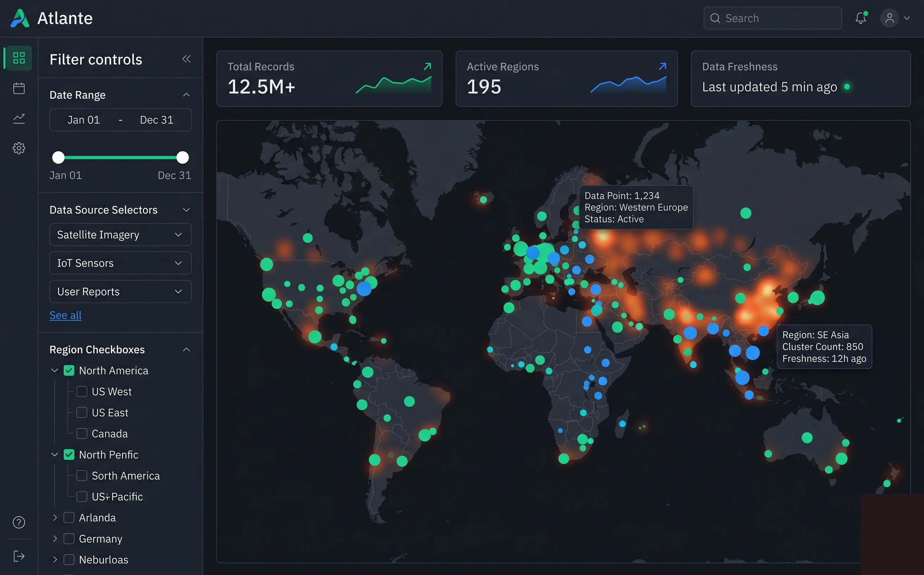The height and width of the screenshot is (575, 924).
Task: Click the See all link
Action: point(65,315)
